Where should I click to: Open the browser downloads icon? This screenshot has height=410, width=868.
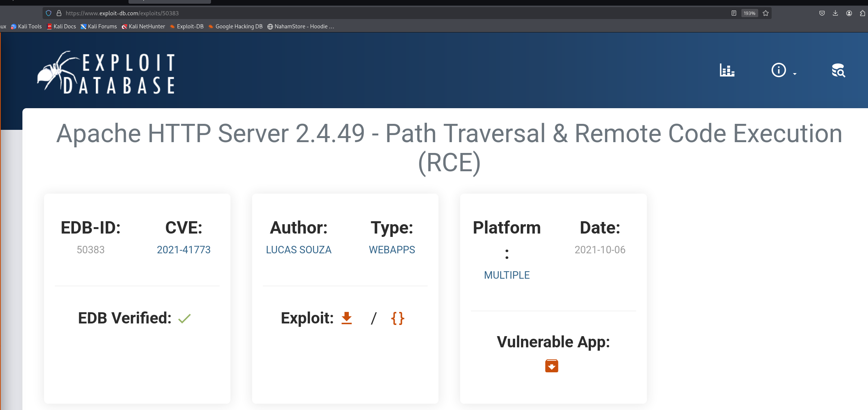[836, 13]
